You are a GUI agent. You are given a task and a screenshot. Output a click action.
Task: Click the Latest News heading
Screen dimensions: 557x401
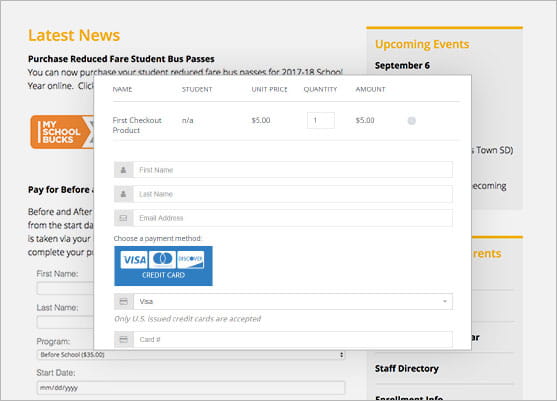tap(74, 35)
